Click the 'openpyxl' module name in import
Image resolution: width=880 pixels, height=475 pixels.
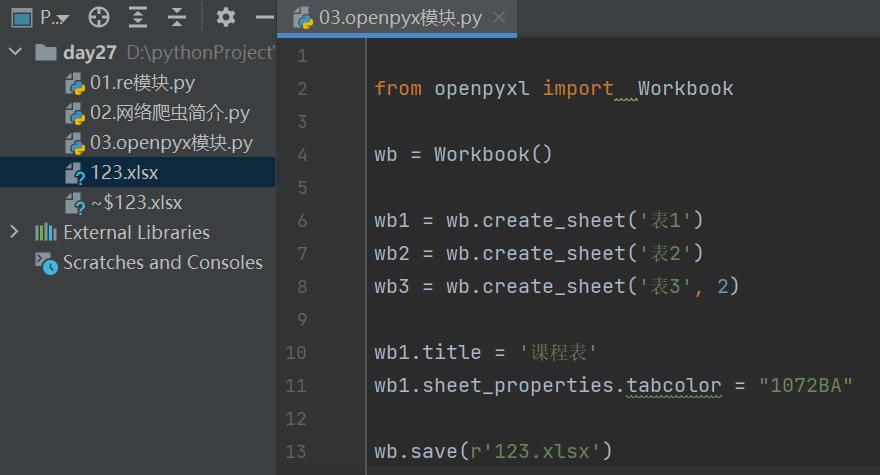coord(482,89)
